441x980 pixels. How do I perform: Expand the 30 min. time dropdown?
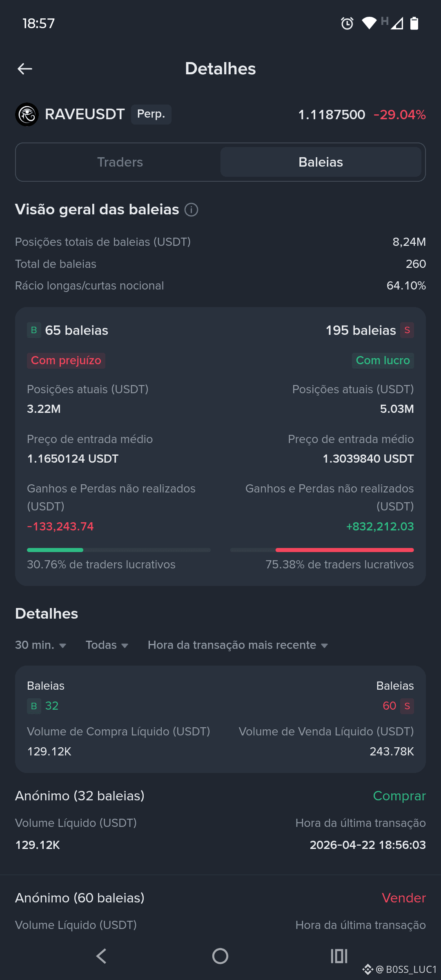click(x=41, y=645)
